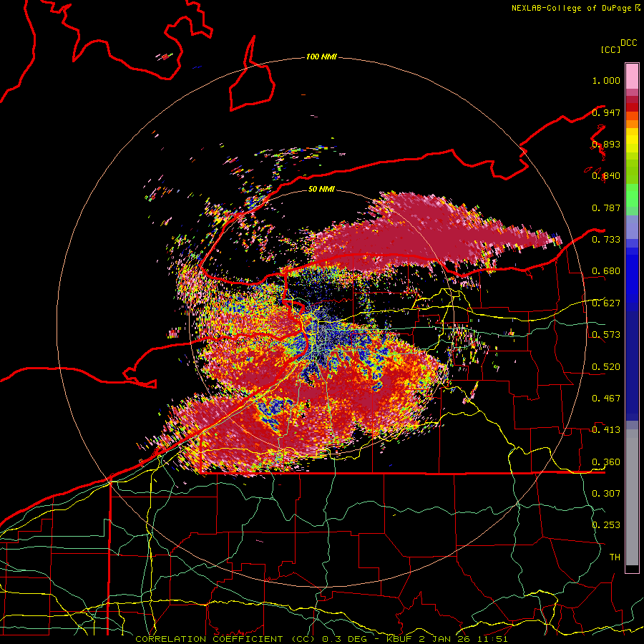Click the 0.307 scale value
644x644 pixels.
pyautogui.click(x=606, y=494)
